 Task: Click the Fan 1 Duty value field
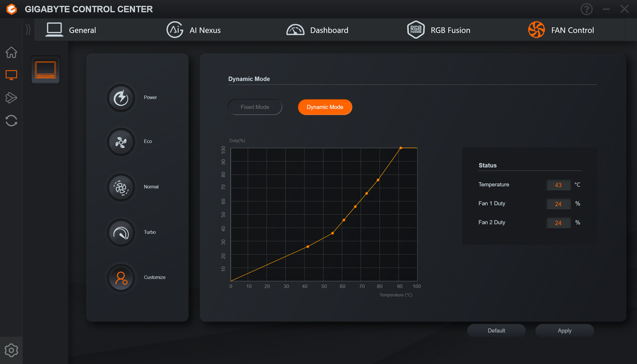click(558, 204)
